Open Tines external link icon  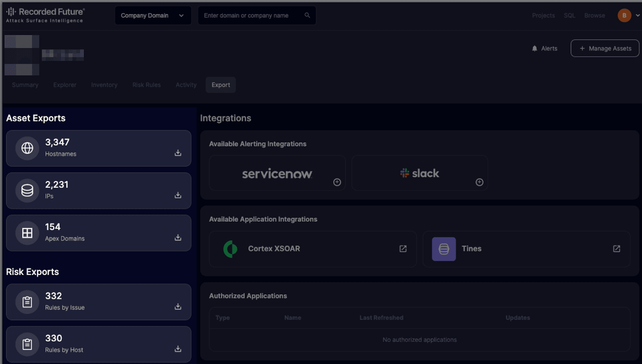click(617, 249)
